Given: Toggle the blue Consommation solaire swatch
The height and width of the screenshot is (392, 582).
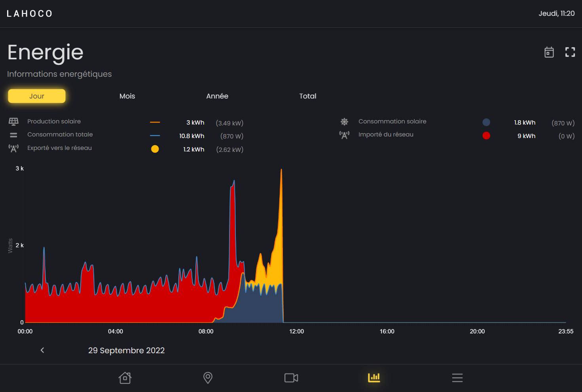Looking at the screenshot, I should [486, 123].
